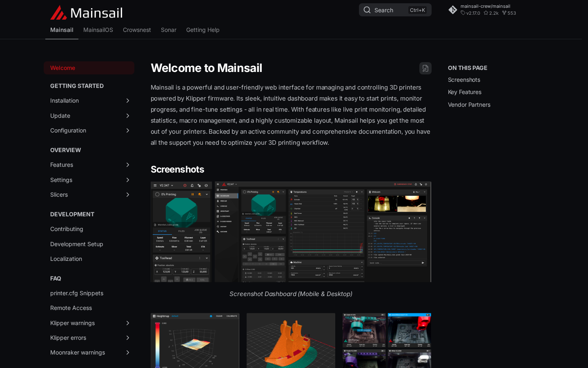The height and width of the screenshot is (368, 588).
Task: Switch to the Mainsail tab
Action: pos(62,30)
